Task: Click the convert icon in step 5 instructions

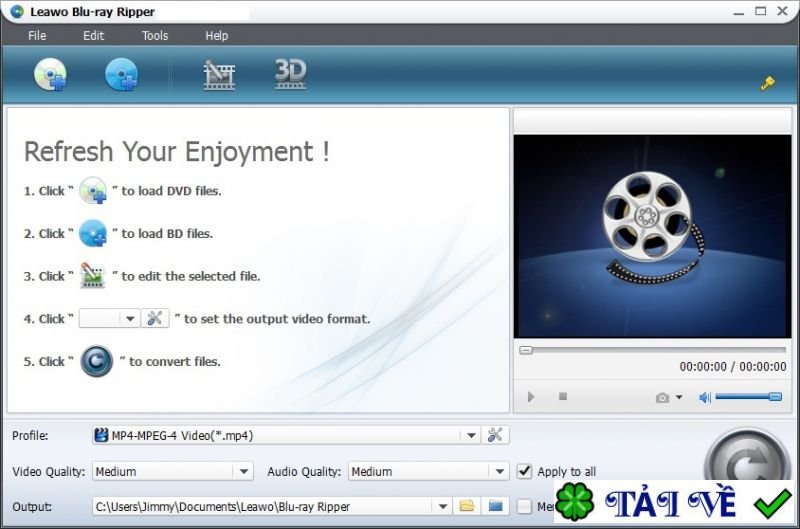Action: [96, 361]
